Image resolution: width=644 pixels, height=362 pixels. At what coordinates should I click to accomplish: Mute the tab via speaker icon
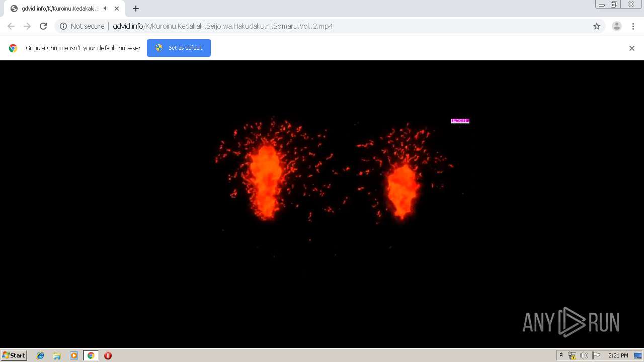tap(106, 9)
